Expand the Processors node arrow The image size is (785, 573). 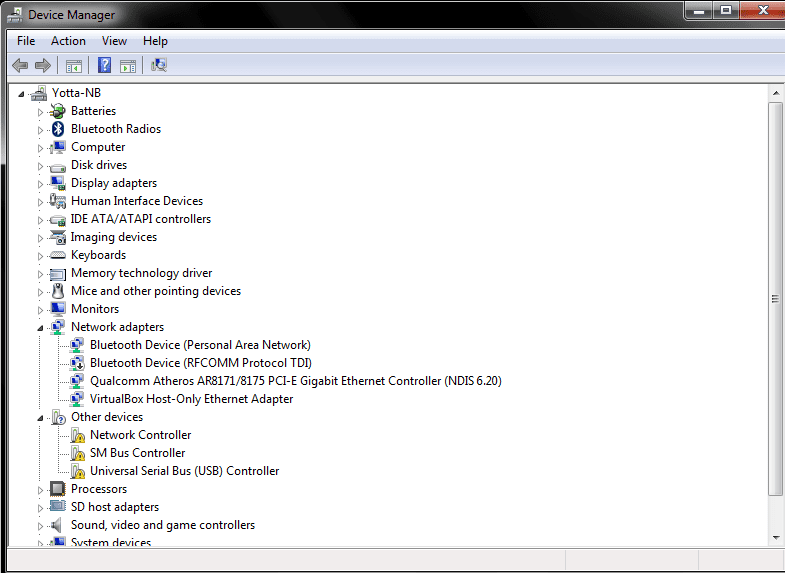pos(40,490)
